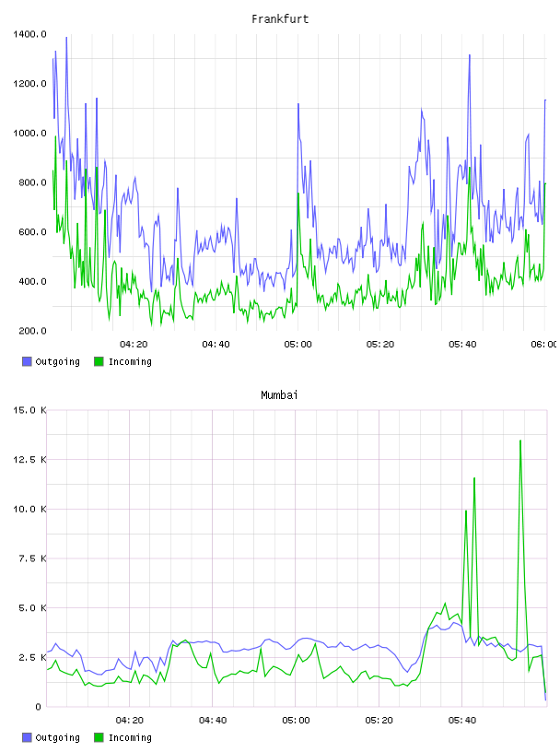The image size is (560, 752).
Task: Click the 10.0 K y-axis label on Mumbai
Action: [x=29, y=509]
